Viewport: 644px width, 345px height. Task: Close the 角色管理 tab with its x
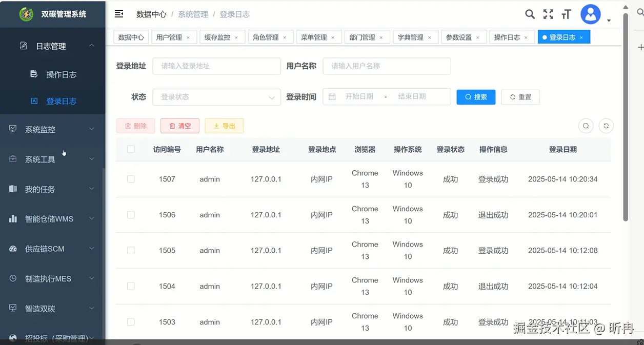point(285,37)
